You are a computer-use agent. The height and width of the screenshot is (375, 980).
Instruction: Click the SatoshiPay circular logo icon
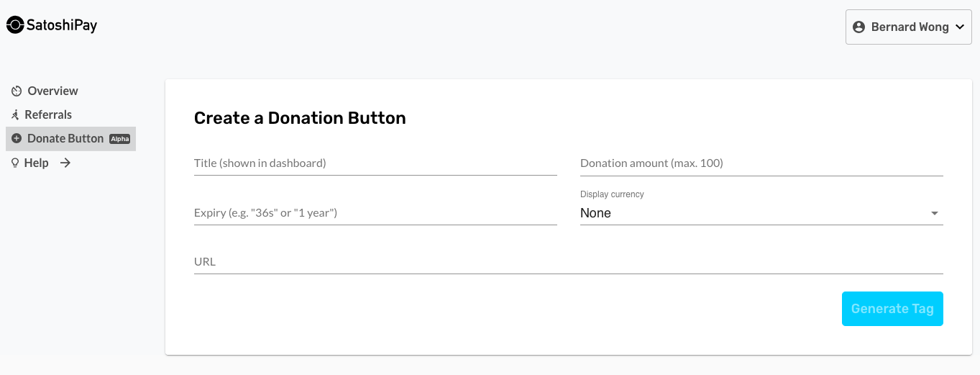[x=15, y=25]
